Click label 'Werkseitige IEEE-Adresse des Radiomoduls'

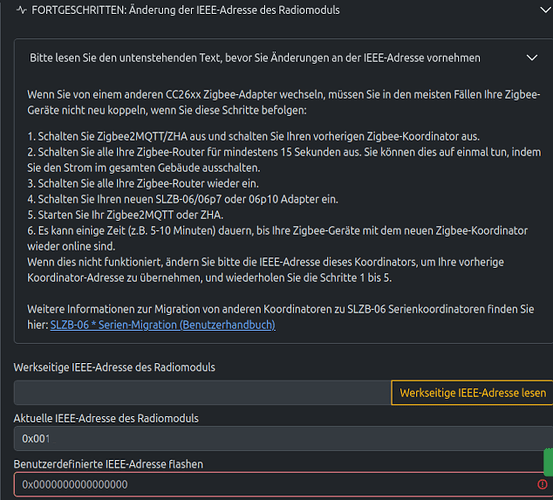tap(114, 367)
